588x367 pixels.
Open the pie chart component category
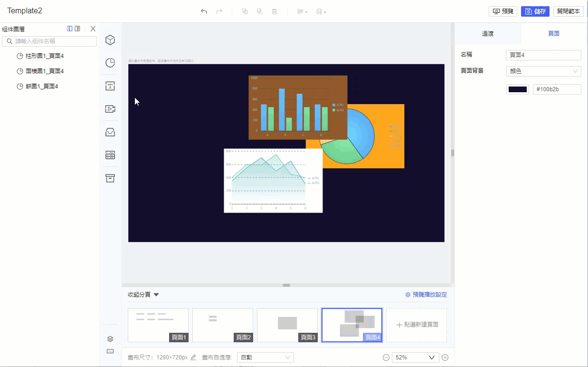110,63
